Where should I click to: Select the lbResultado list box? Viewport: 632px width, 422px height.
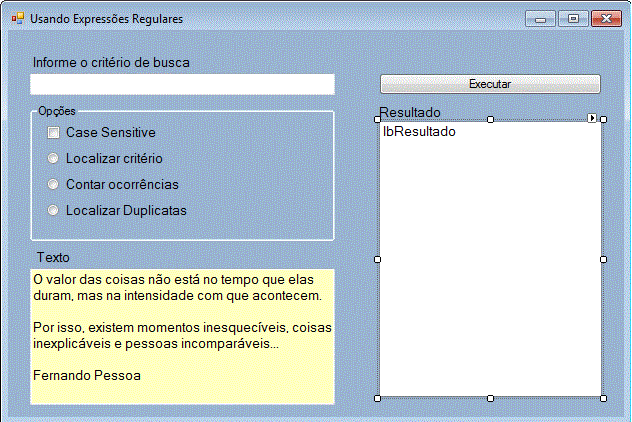point(490,259)
